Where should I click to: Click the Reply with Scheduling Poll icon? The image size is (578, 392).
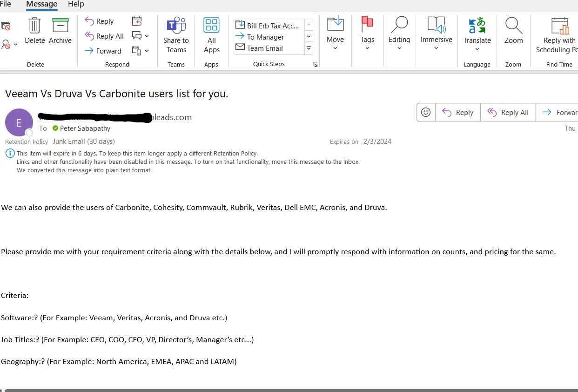tap(560, 26)
